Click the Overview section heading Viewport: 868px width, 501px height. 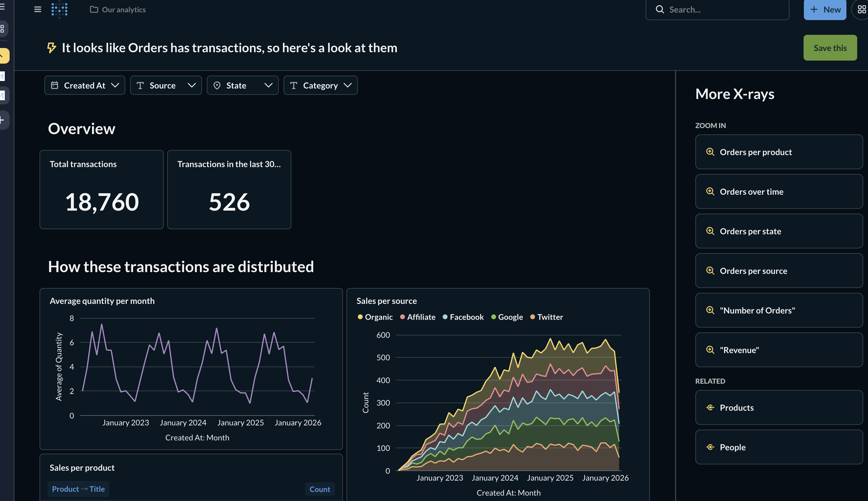point(82,129)
